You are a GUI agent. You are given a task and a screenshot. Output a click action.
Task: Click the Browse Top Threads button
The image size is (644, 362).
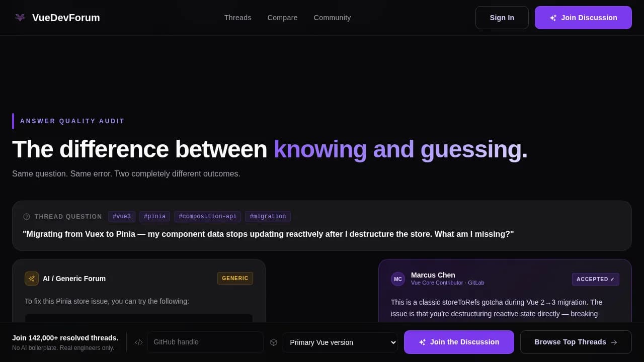point(576,342)
